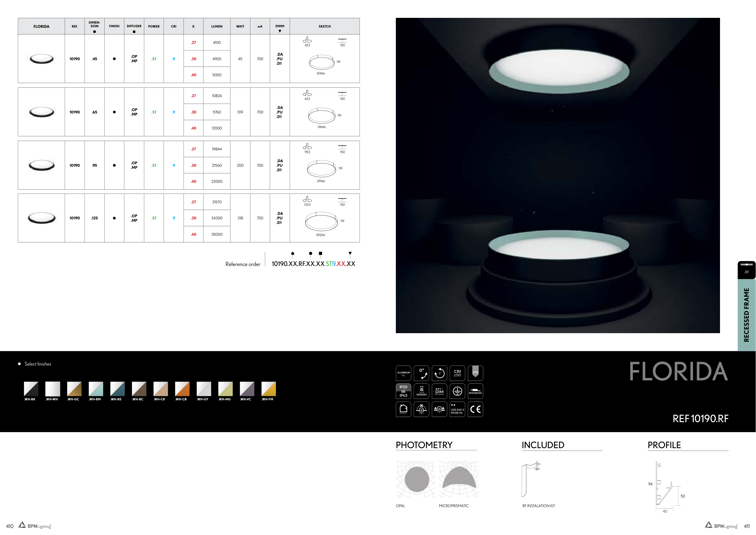The image size is (756, 535).
Task: Select the WH-CB orange finish swatch
Action: coord(182,389)
